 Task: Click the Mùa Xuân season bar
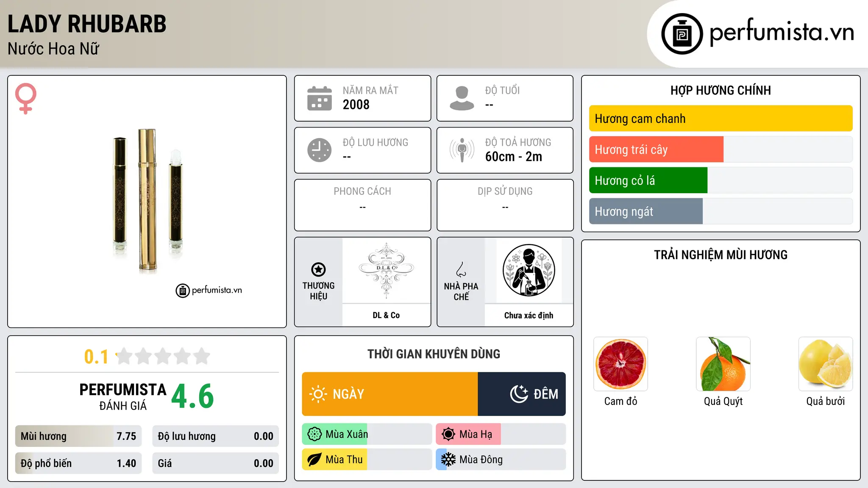(x=367, y=434)
